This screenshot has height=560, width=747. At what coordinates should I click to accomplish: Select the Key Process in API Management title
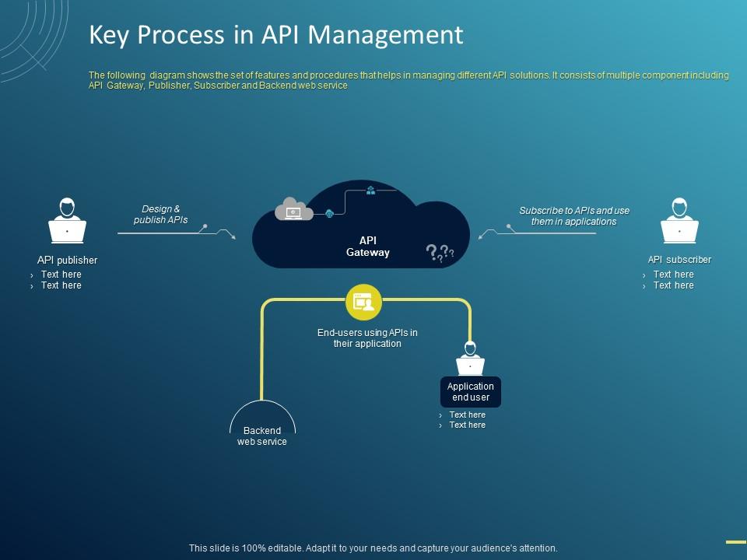[275, 35]
